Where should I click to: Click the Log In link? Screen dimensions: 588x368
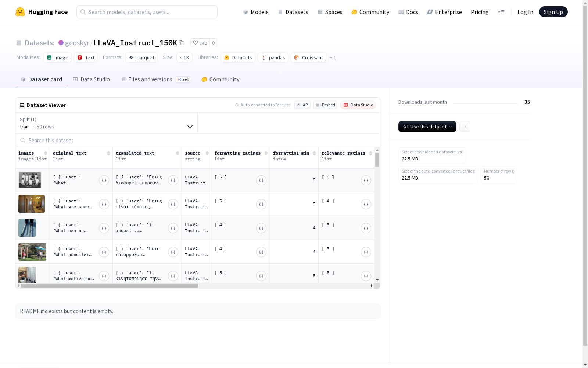[x=525, y=12]
